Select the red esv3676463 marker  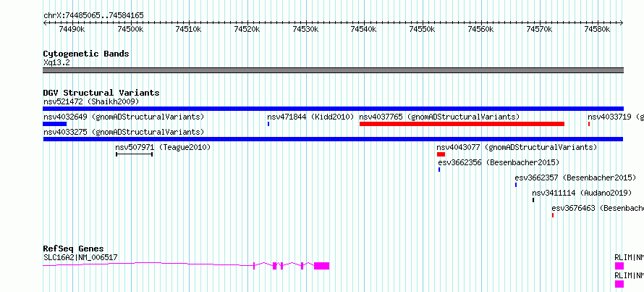click(x=553, y=215)
